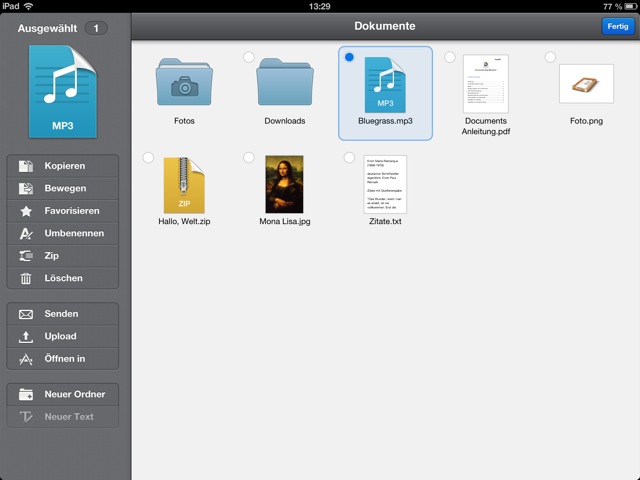Click the Kopieren copy icon
The image size is (640, 480).
click(26, 166)
